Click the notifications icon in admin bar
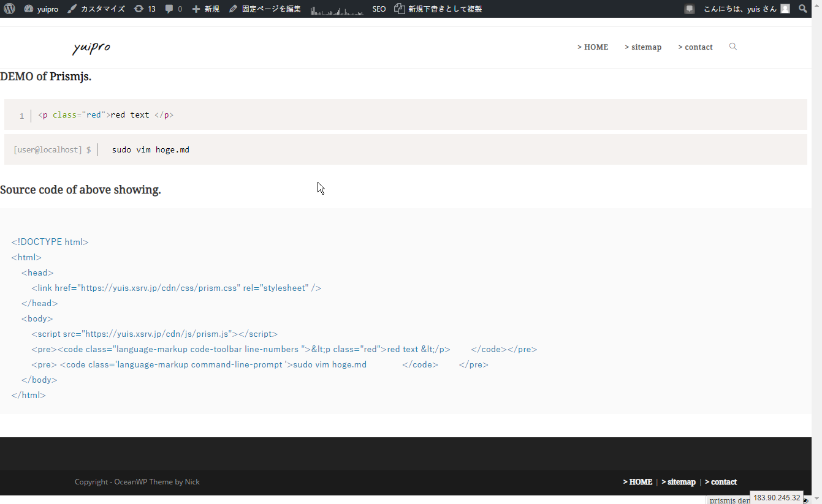The height and width of the screenshot is (504, 822). (x=690, y=9)
